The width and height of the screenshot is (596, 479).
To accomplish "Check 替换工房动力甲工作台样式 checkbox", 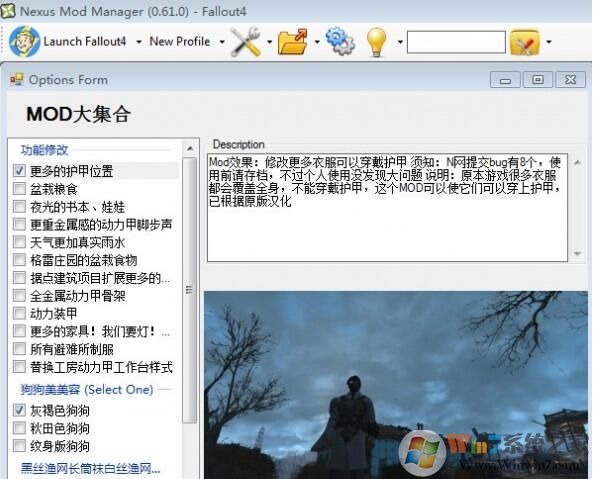I will [19, 367].
